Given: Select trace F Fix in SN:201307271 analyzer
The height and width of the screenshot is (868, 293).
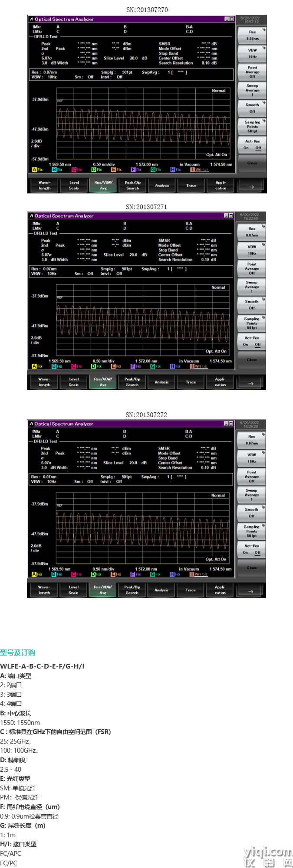Looking at the screenshot, I should [136, 366].
